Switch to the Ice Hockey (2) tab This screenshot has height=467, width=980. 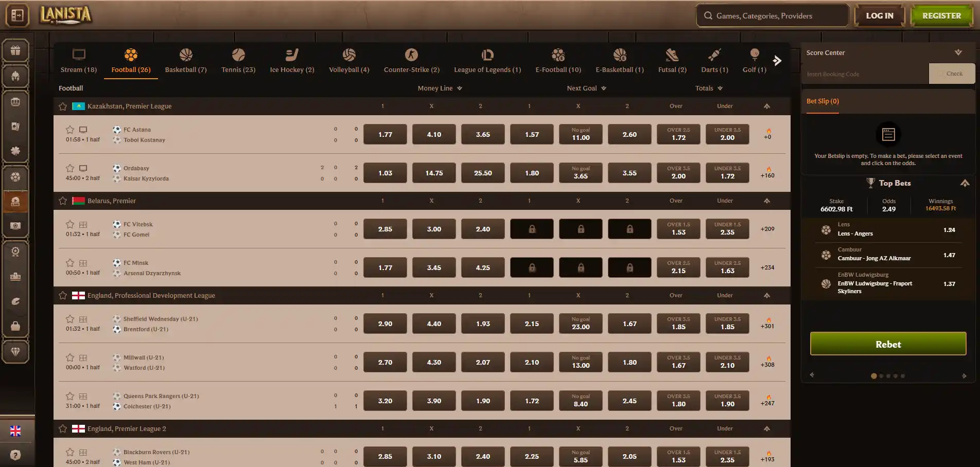[x=292, y=61]
